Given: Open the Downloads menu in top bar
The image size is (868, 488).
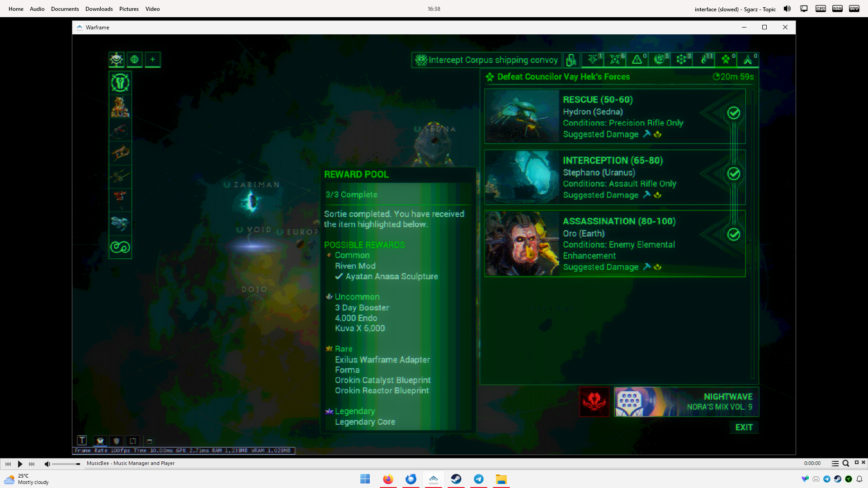Looking at the screenshot, I should pos(99,9).
